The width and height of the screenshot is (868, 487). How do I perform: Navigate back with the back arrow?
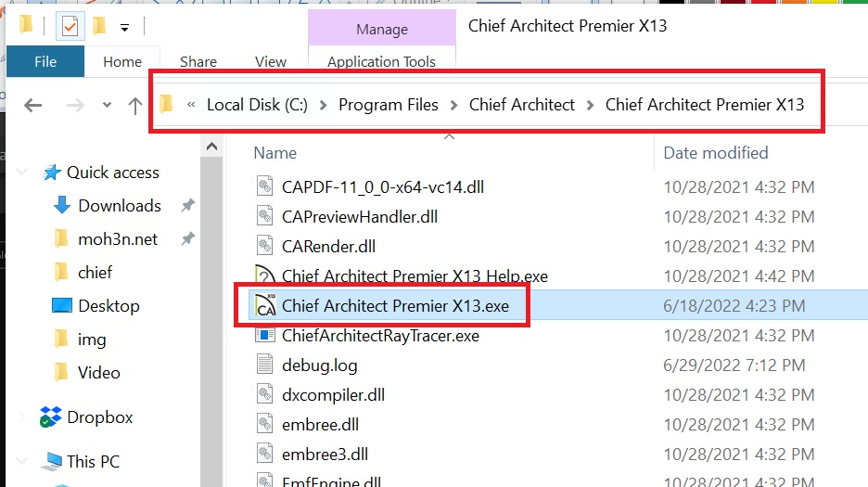[x=33, y=106]
